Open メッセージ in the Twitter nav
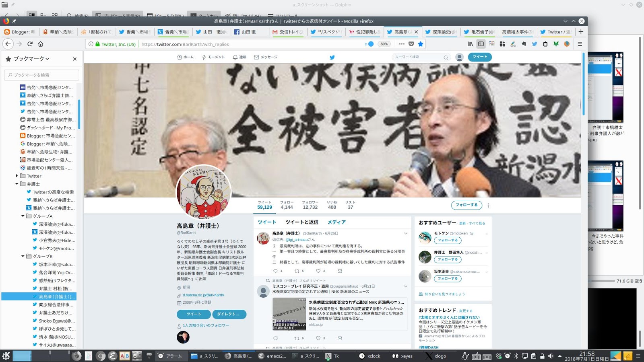 pyautogui.click(x=266, y=57)
